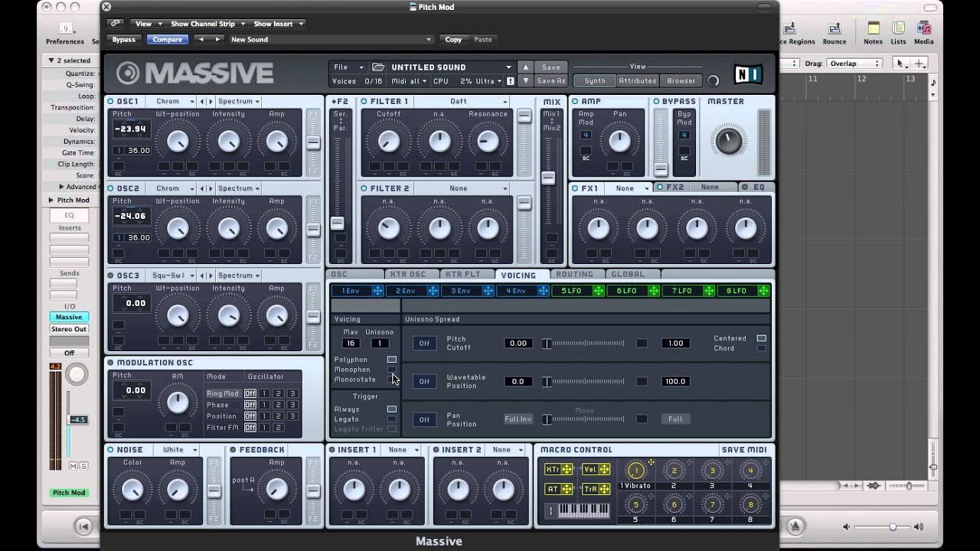Select next sound with the down arrow
980x551 pixels.
pos(525,81)
